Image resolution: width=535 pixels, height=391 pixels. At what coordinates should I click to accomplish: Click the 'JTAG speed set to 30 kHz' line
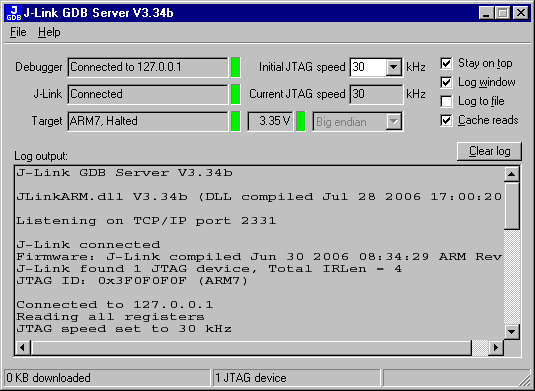click(124, 329)
